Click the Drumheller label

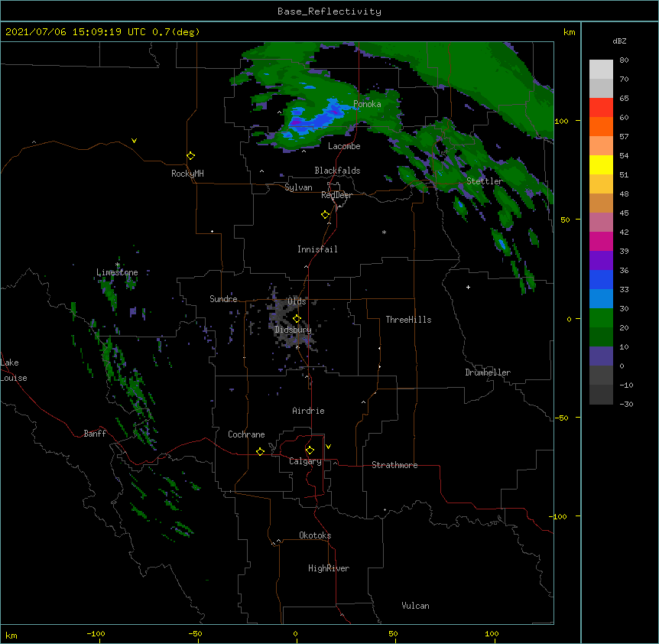488,372
